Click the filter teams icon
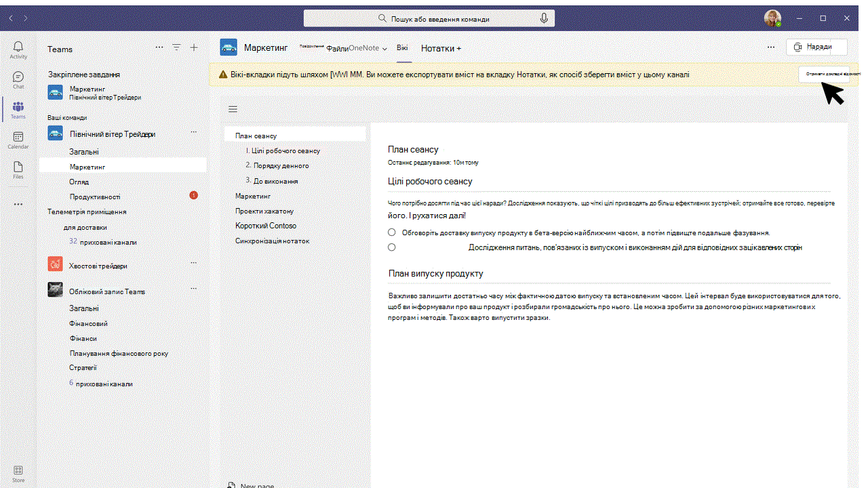Screen dimensions: 868x488 click(x=176, y=47)
